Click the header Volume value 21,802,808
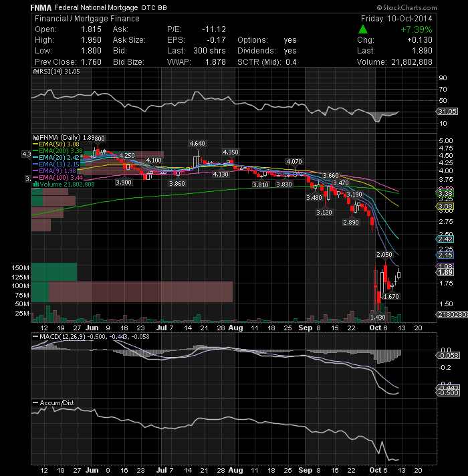468x476 pixels. coord(412,62)
